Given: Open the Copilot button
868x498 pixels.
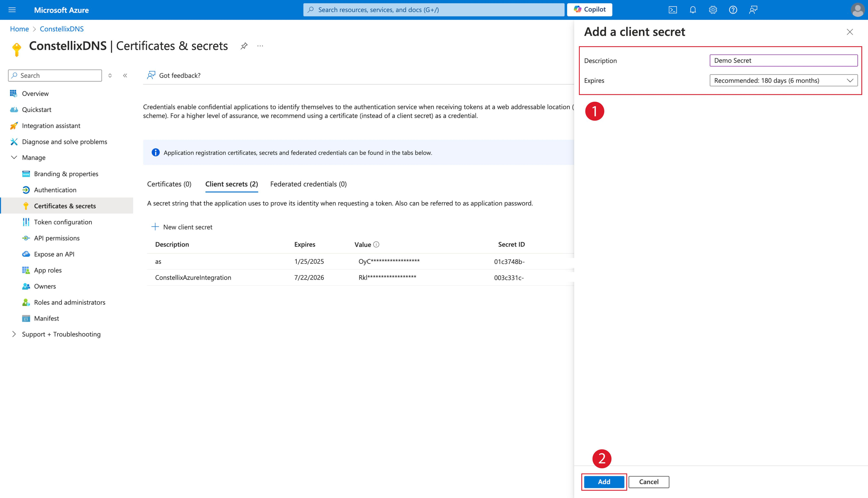Looking at the screenshot, I should 589,10.
